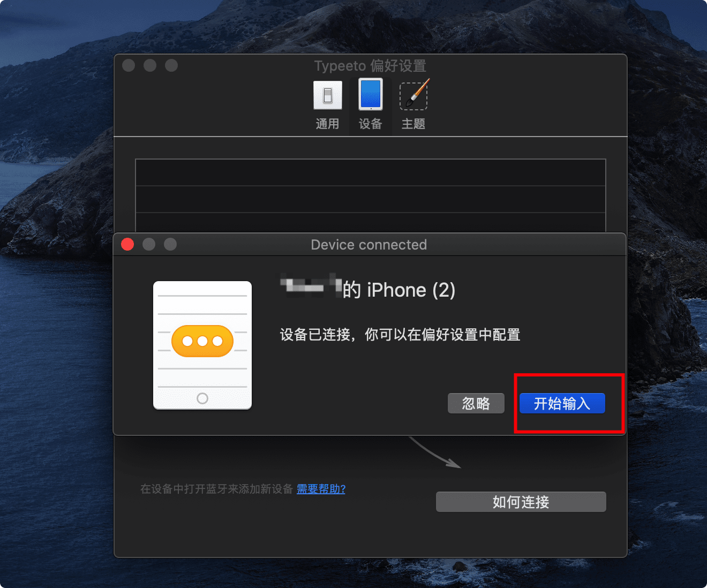Screen dimensions: 707x588
Task: Open the 通用 general preferences tab
Action: [327, 105]
